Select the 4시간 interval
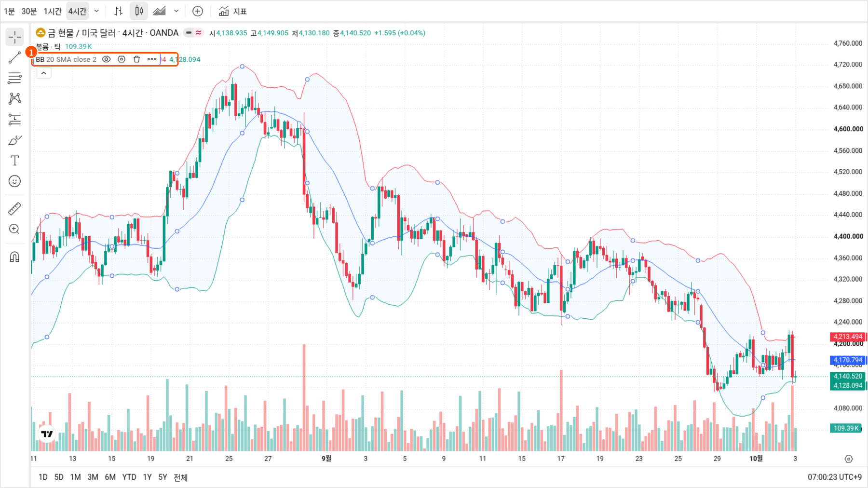Viewport: 868px width, 488px height. pyautogui.click(x=77, y=11)
